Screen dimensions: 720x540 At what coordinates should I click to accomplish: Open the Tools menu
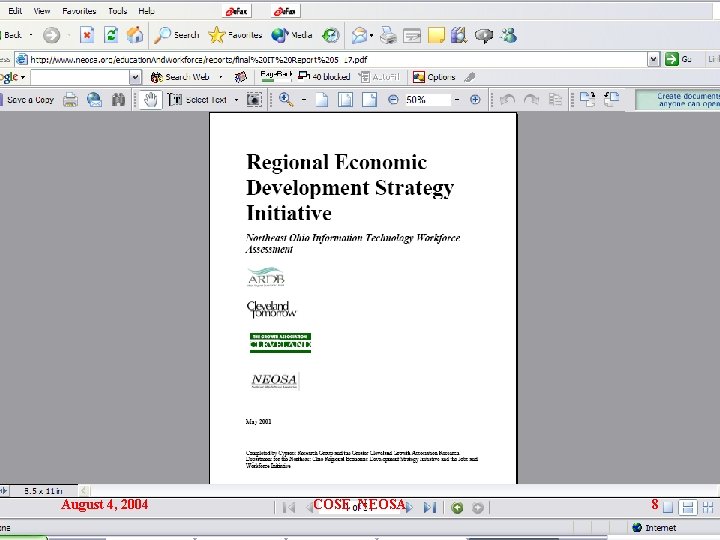point(118,11)
